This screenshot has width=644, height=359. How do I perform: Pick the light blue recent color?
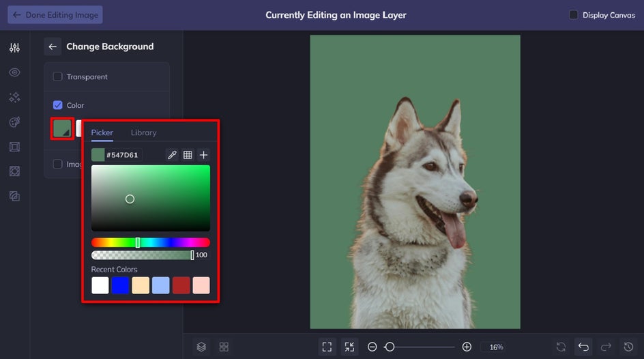160,285
